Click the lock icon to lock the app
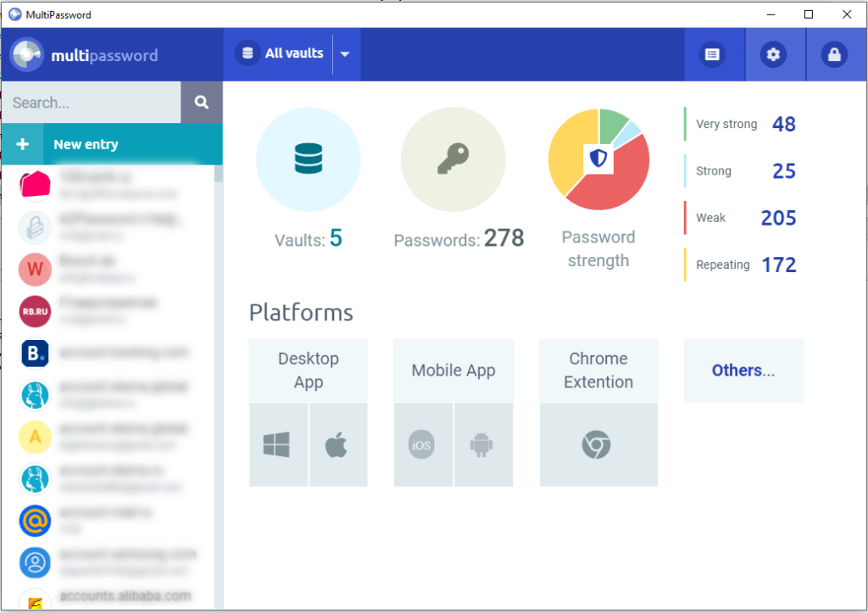868x613 pixels. (834, 54)
